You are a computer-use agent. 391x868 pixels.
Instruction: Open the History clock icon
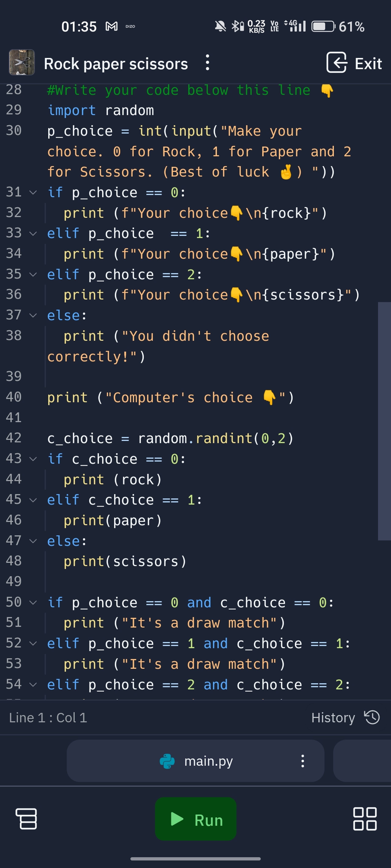click(372, 717)
